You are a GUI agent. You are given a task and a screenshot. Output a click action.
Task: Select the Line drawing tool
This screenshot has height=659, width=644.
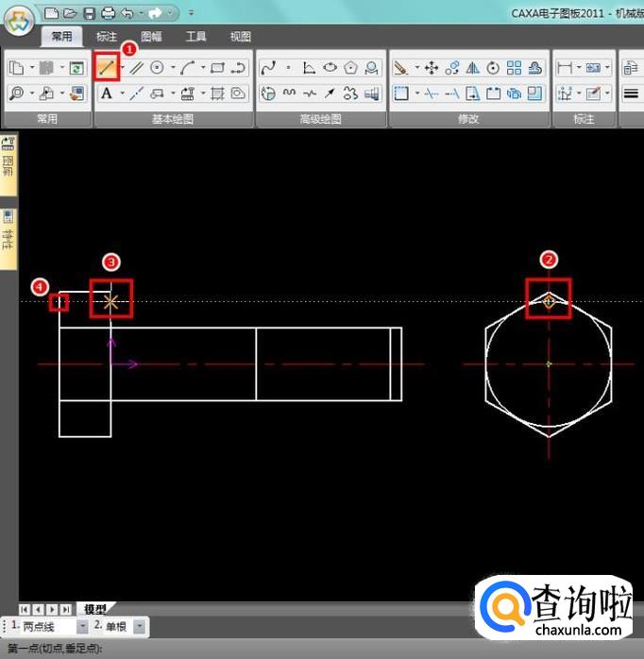pos(107,68)
